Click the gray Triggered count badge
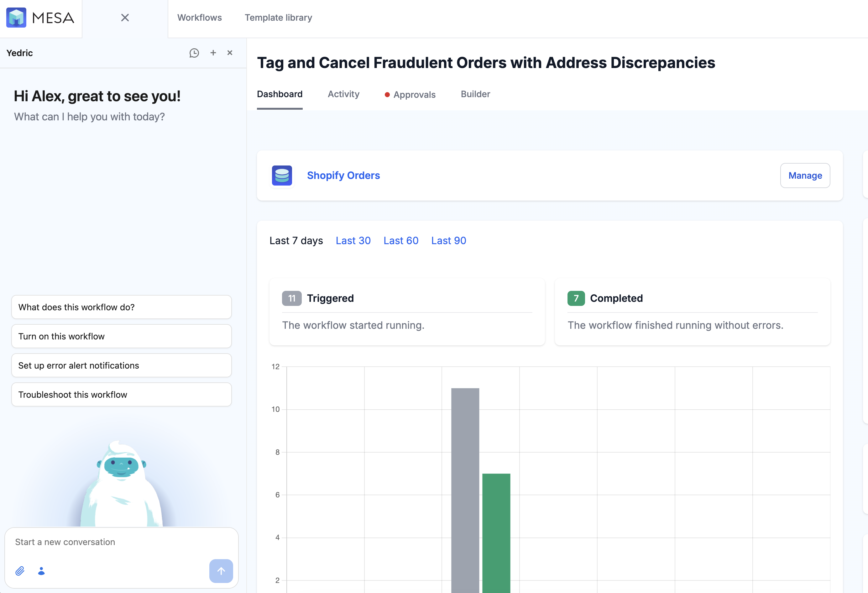Screen dimensions: 868x593 coord(292,298)
